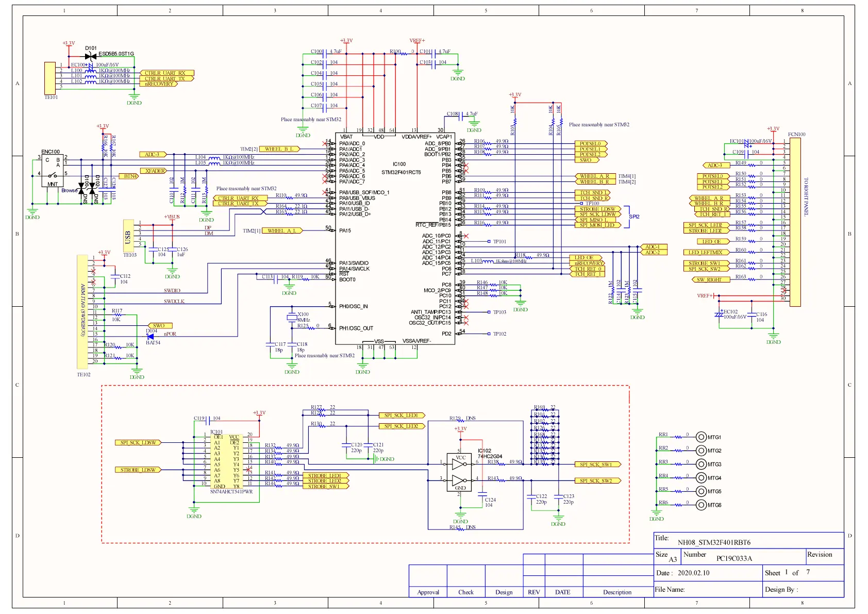Click the SWDIO net label

(172, 290)
